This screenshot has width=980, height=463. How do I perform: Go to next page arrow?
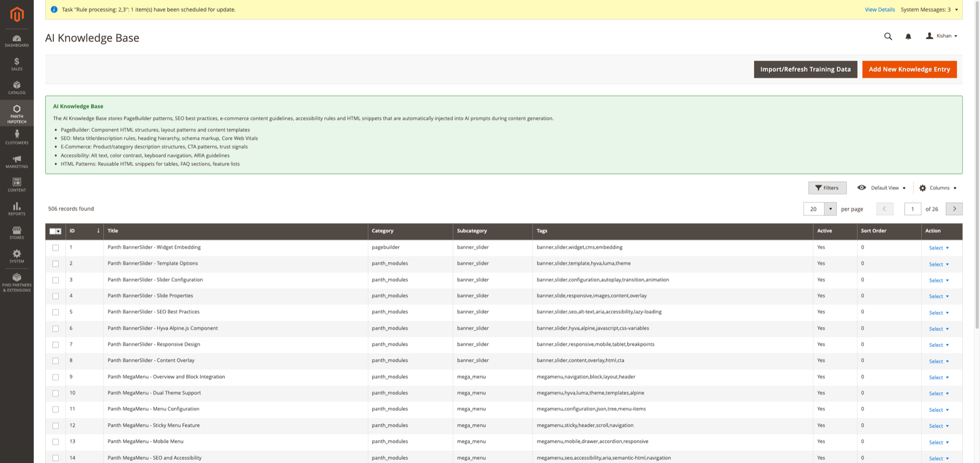[x=954, y=209]
